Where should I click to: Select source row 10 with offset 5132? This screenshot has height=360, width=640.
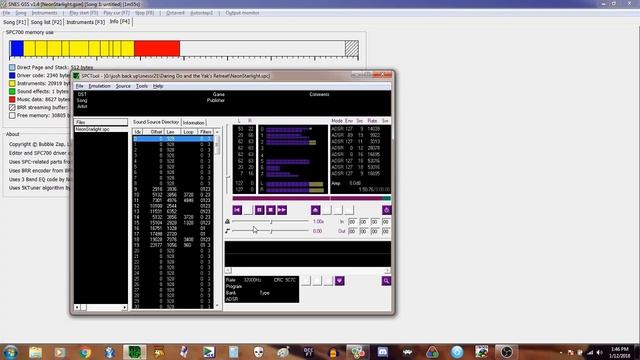(x=173, y=195)
